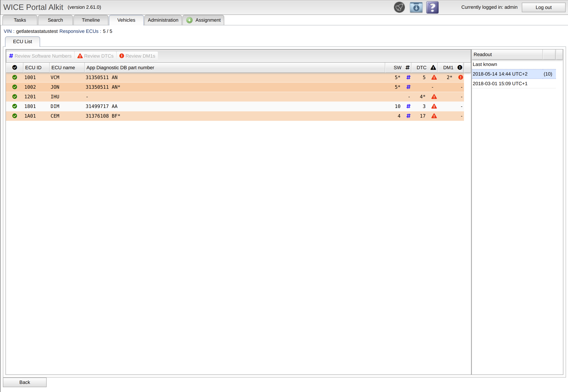This screenshot has width=568, height=392.
Task: Switch to the Timeline tab
Action: (x=91, y=20)
